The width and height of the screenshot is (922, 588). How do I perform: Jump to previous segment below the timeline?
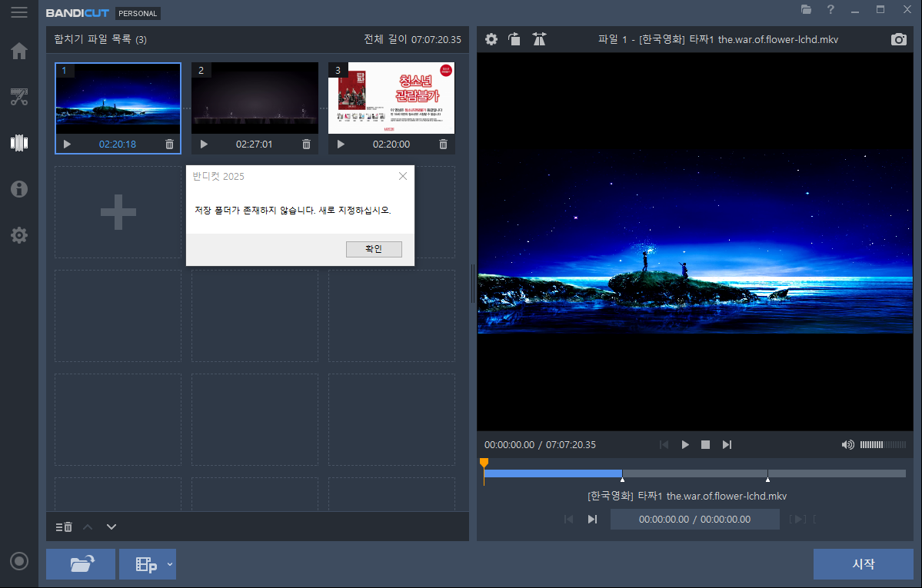point(568,519)
